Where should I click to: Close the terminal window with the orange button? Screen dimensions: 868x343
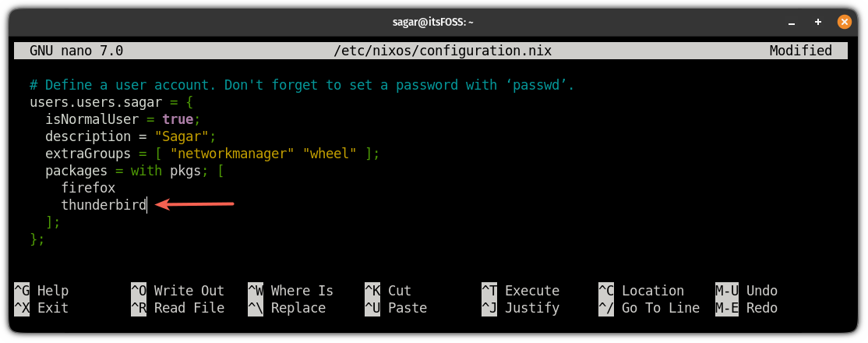point(843,22)
